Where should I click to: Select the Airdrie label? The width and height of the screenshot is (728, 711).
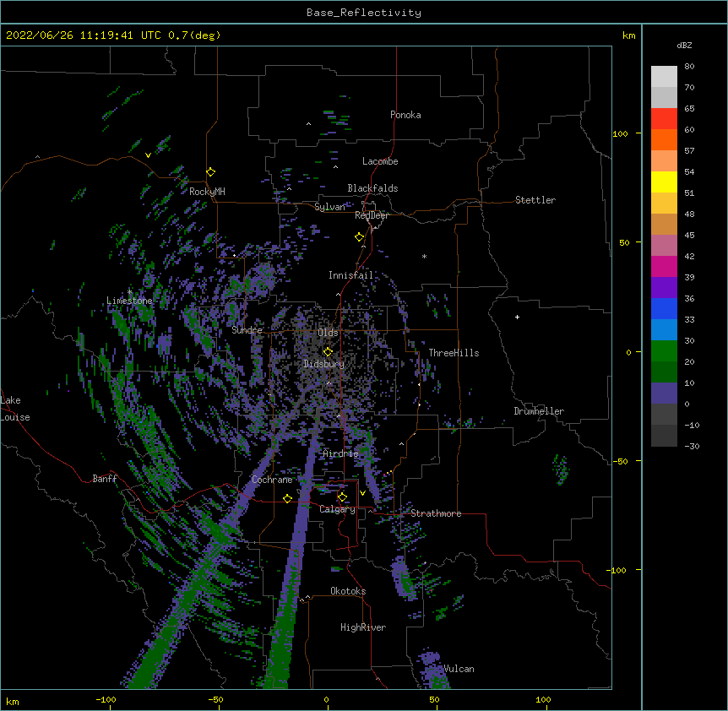click(340, 453)
